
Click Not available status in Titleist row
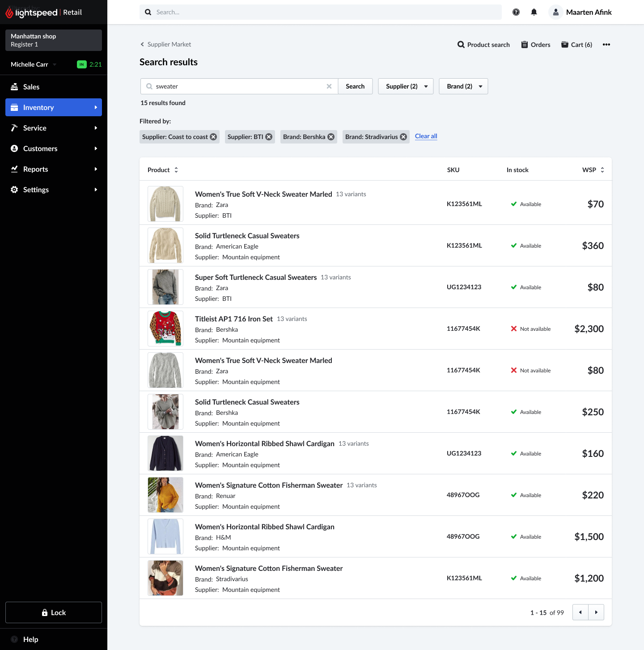[531, 329]
